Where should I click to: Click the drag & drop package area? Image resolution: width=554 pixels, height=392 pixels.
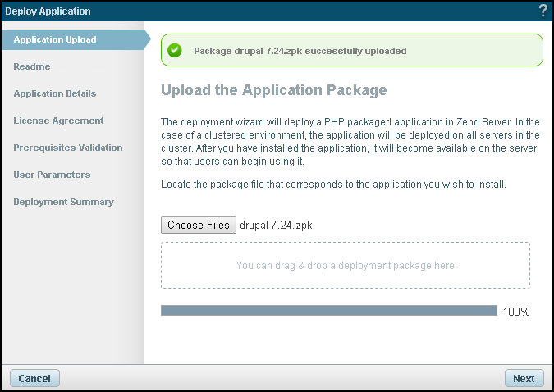tap(345, 265)
